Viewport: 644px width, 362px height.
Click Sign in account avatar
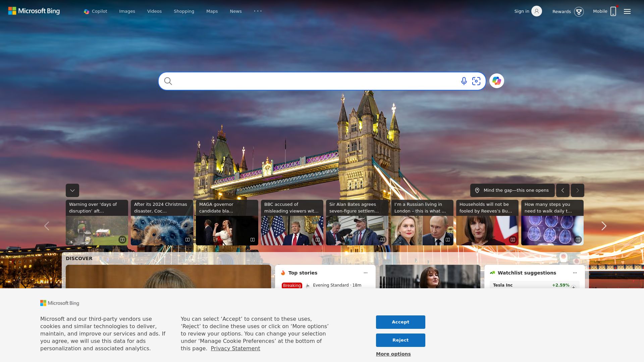tap(537, 11)
